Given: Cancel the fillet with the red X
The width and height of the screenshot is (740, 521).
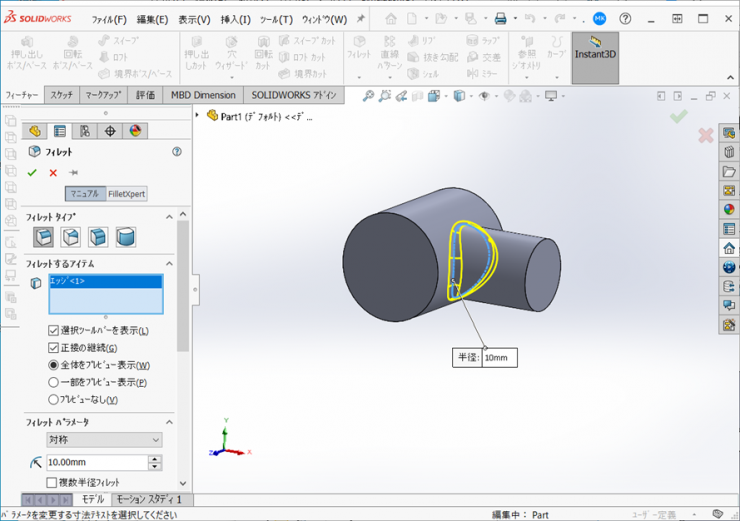Looking at the screenshot, I should click(x=53, y=173).
